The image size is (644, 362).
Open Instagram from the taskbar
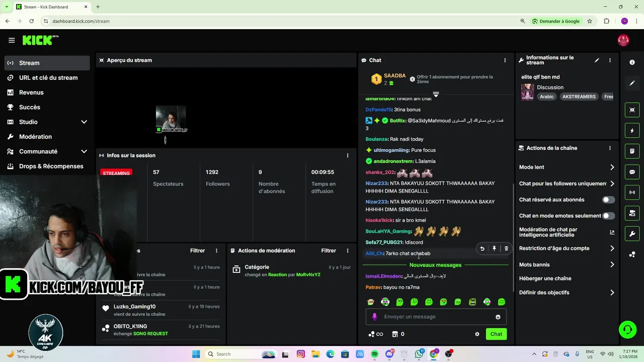[300, 354]
